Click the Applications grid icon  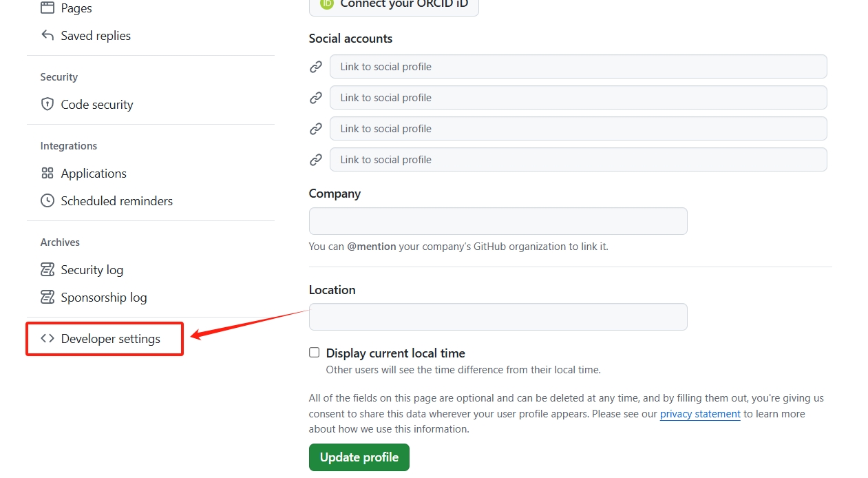coord(47,174)
